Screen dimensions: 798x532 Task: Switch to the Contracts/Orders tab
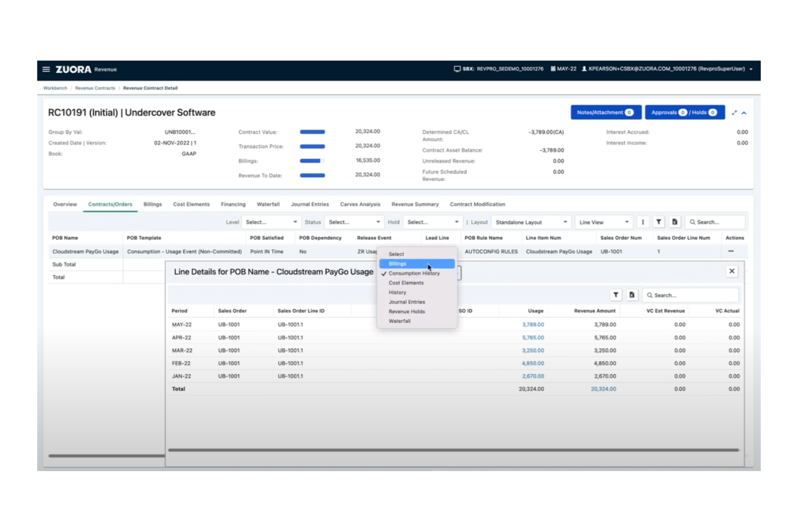click(x=110, y=204)
